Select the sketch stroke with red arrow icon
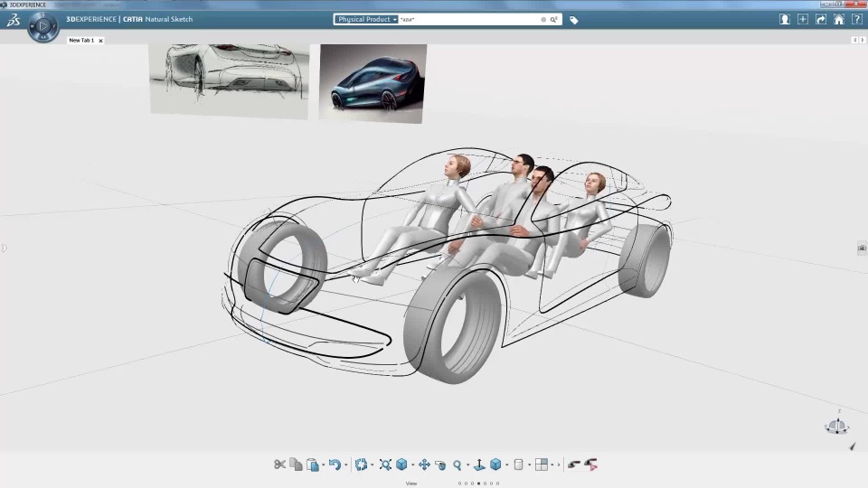The image size is (868, 488). 591,465
